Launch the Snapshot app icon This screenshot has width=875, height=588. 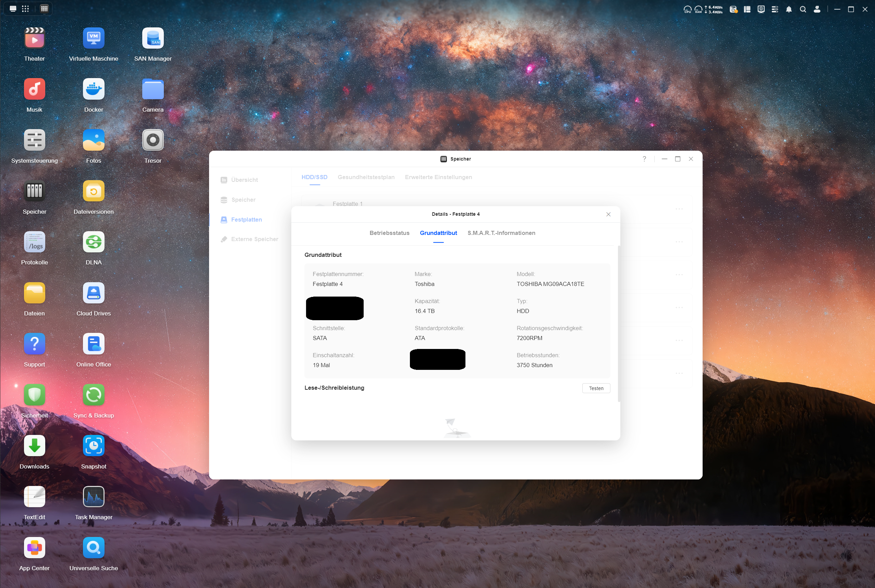pyautogui.click(x=94, y=446)
